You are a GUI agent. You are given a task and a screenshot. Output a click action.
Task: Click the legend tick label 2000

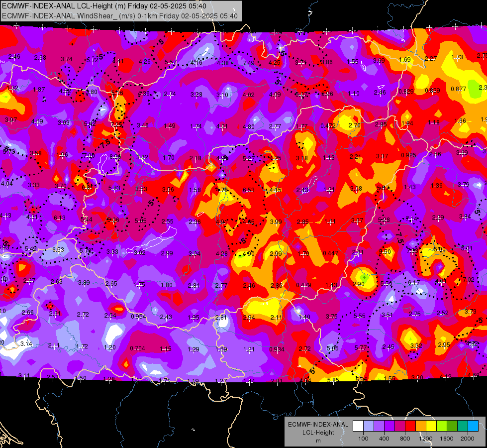468,439
